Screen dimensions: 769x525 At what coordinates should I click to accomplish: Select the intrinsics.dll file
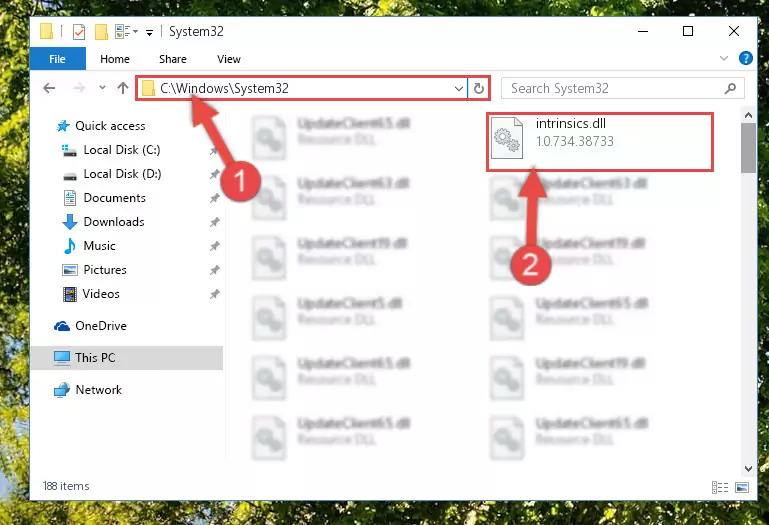click(599, 142)
